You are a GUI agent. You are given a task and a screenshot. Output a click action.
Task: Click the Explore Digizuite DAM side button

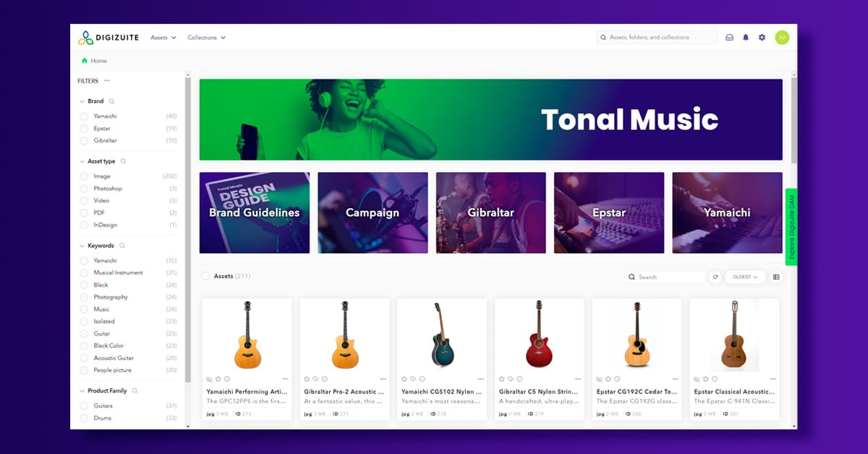[791, 227]
